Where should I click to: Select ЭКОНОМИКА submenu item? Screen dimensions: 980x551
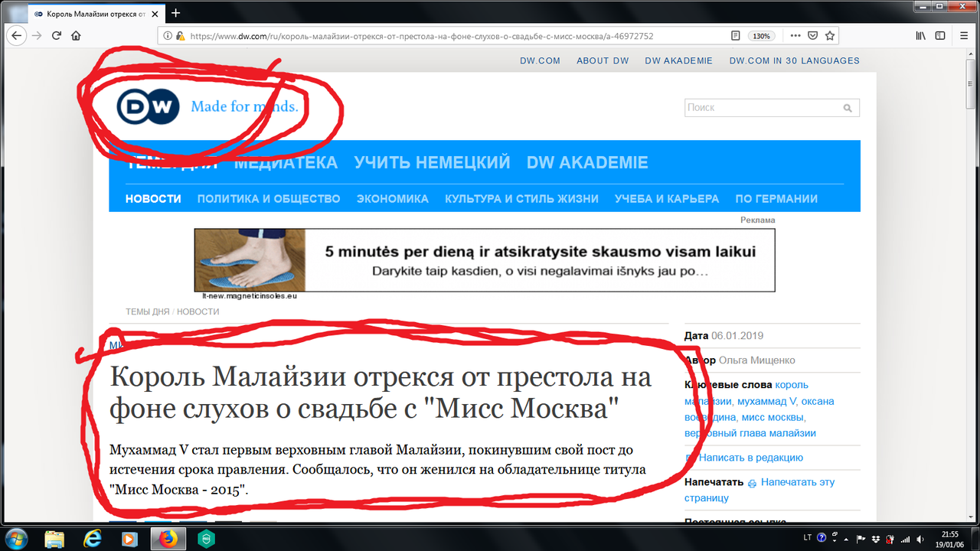[393, 198]
